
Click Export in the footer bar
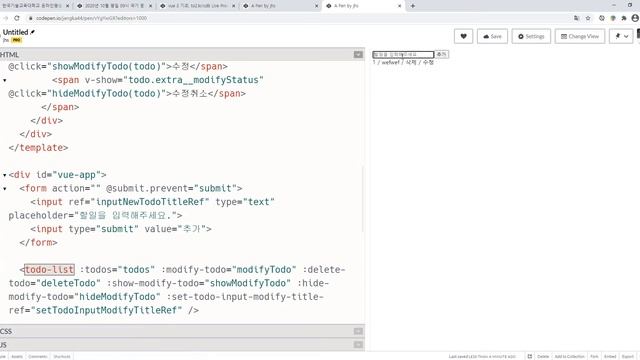pyautogui.click(x=627, y=356)
